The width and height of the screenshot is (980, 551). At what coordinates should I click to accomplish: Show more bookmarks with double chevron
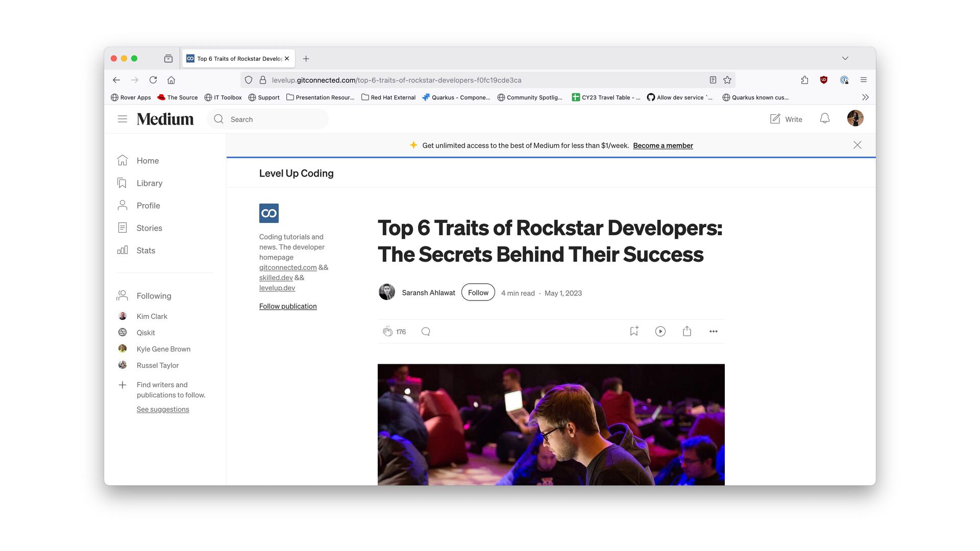[x=865, y=97]
